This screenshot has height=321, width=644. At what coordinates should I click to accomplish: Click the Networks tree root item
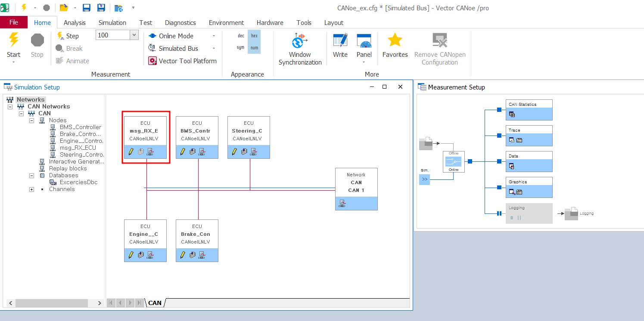(31, 99)
